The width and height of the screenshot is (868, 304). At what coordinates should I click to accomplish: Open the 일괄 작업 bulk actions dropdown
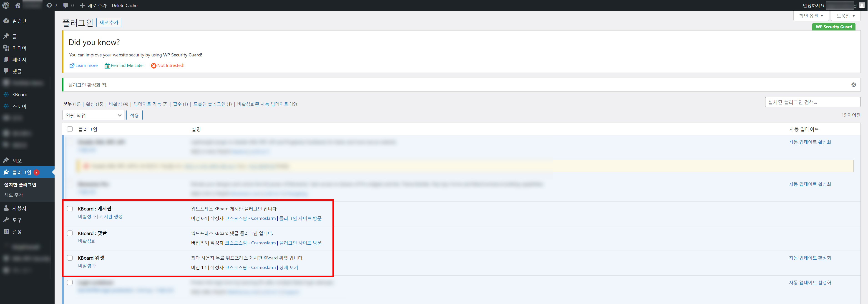point(93,115)
